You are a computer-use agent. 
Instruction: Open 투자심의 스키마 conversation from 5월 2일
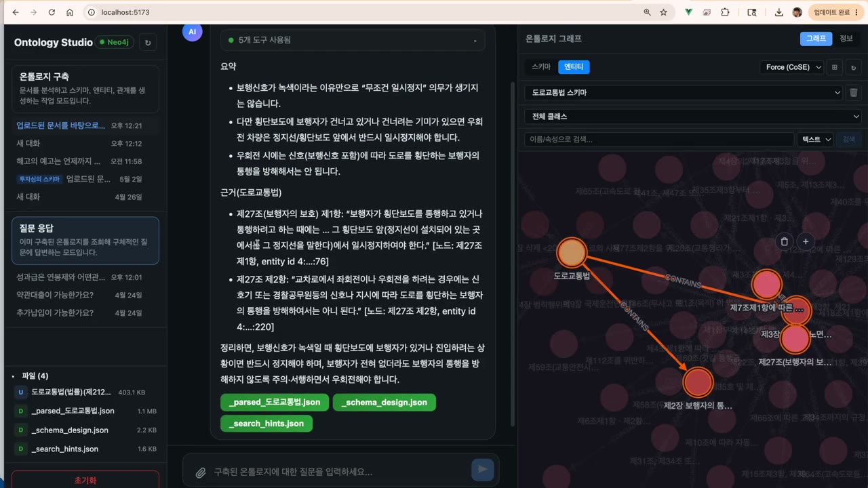point(85,179)
